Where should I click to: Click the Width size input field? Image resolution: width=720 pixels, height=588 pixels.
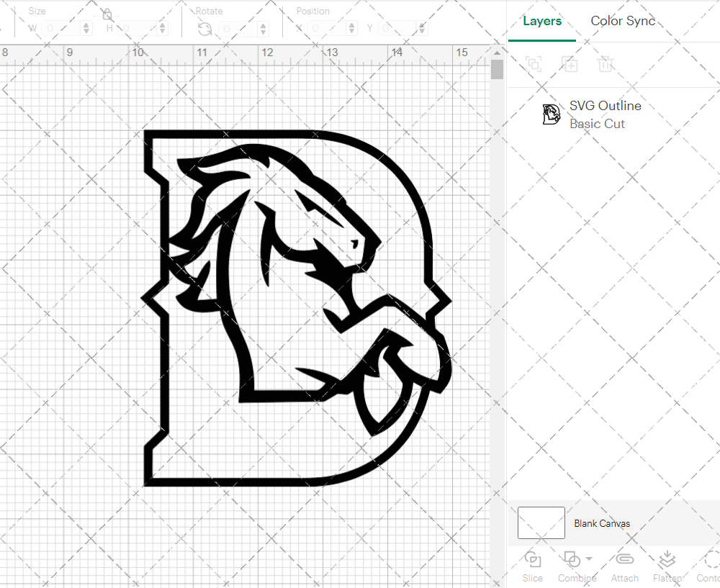coord(61,29)
